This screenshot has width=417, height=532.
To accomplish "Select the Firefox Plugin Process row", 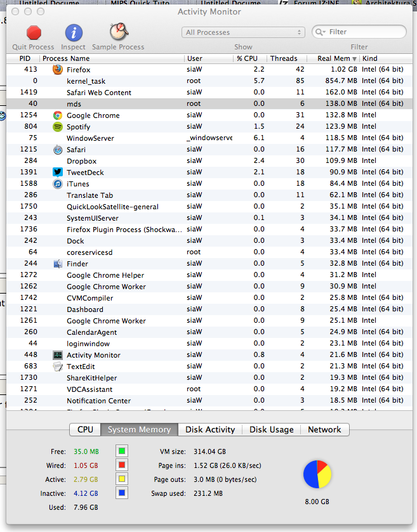I will [x=209, y=230].
